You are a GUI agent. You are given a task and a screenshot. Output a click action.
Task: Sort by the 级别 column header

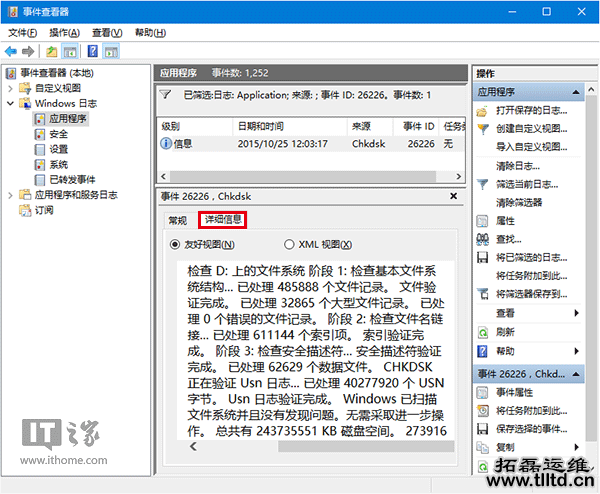195,126
